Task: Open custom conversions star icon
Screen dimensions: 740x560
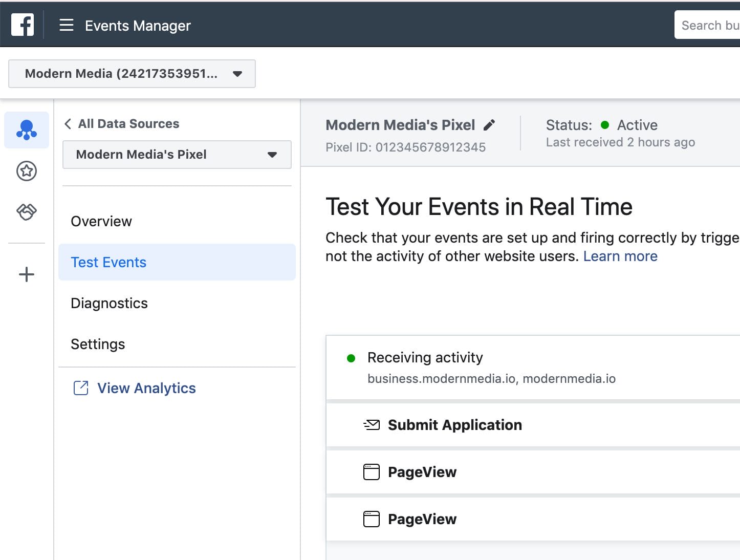Action: click(x=27, y=171)
